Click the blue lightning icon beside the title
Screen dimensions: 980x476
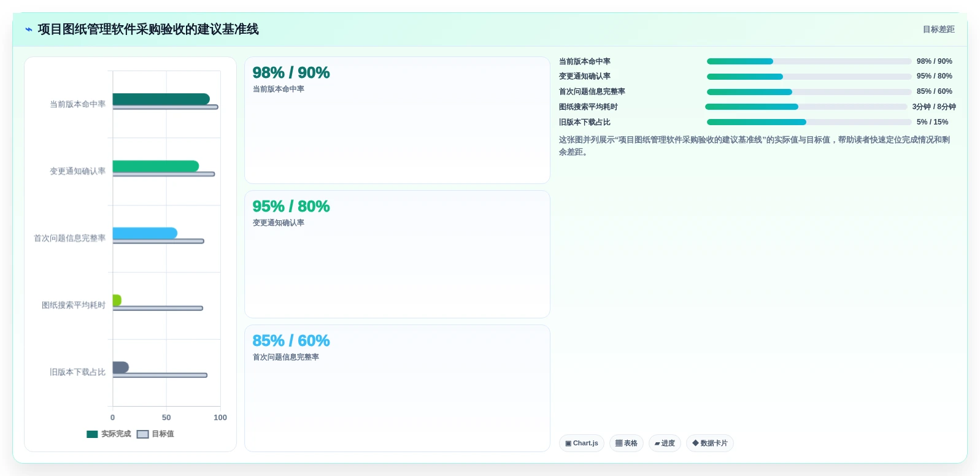pyautogui.click(x=29, y=29)
